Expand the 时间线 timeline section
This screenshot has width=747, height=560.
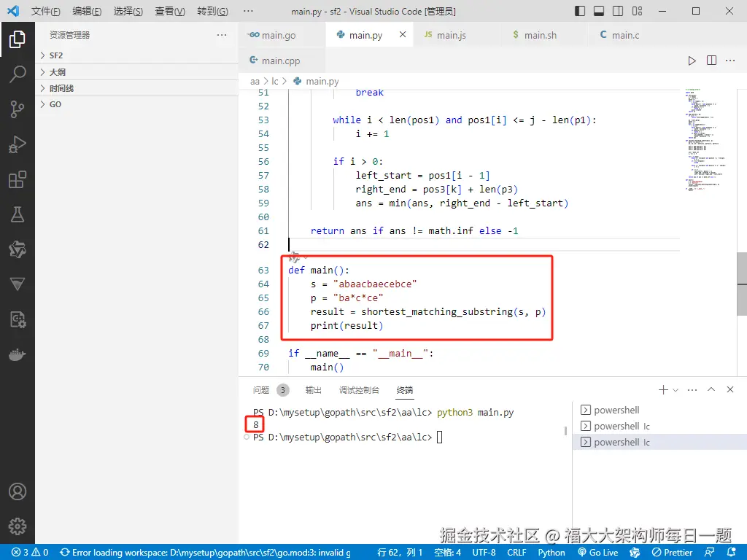click(x=137, y=88)
